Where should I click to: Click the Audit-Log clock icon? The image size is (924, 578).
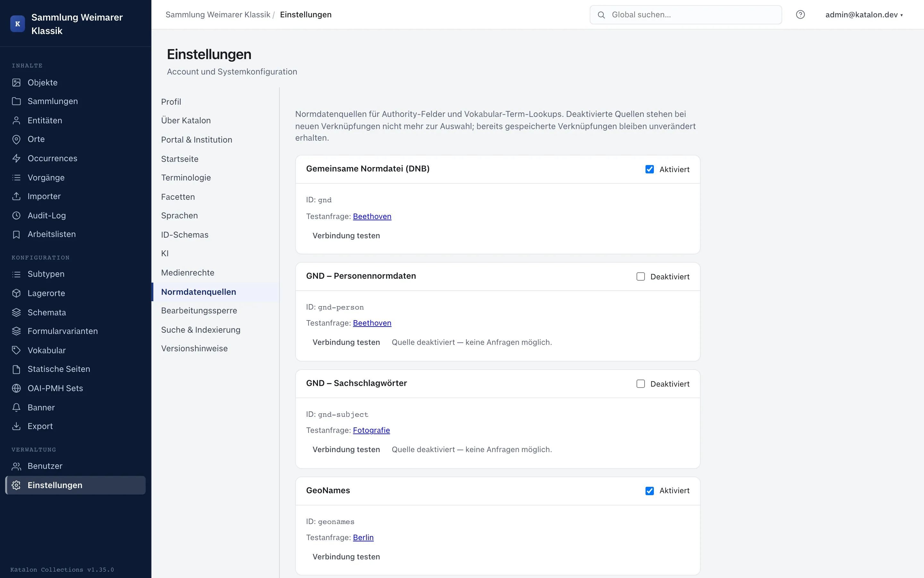pos(16,215)
